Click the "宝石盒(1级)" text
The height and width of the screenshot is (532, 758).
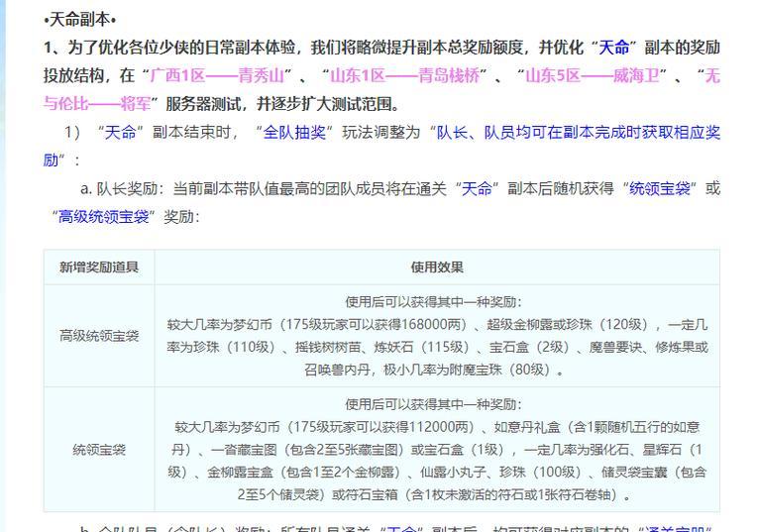pos(464,450)
